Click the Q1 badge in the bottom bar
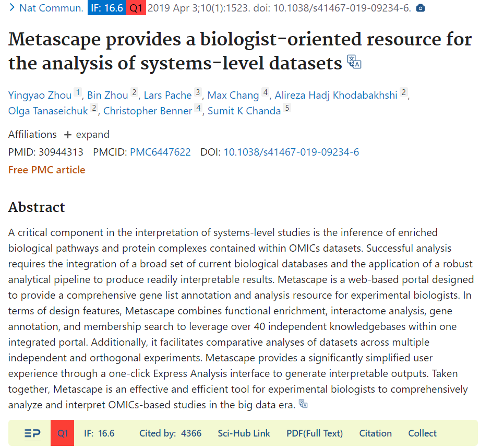This screenshot has width=480, height=448. (x=63, y=433)
